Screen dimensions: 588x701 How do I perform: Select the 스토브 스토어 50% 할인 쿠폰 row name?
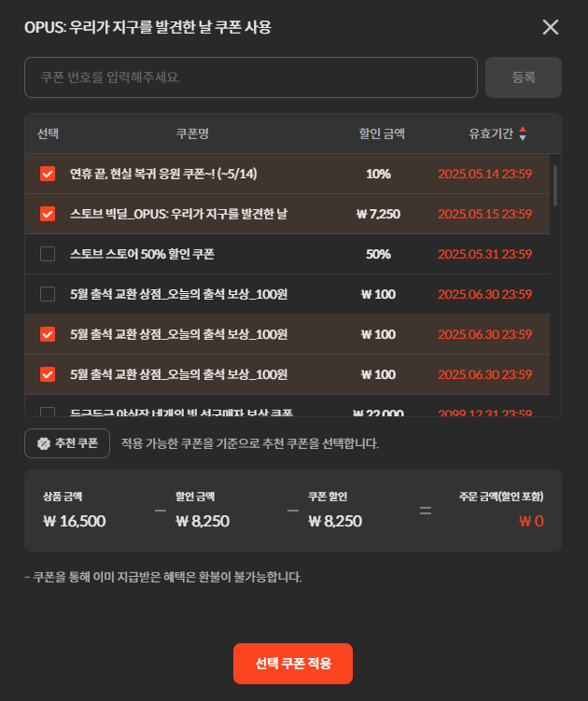click(x=142, y=254)
